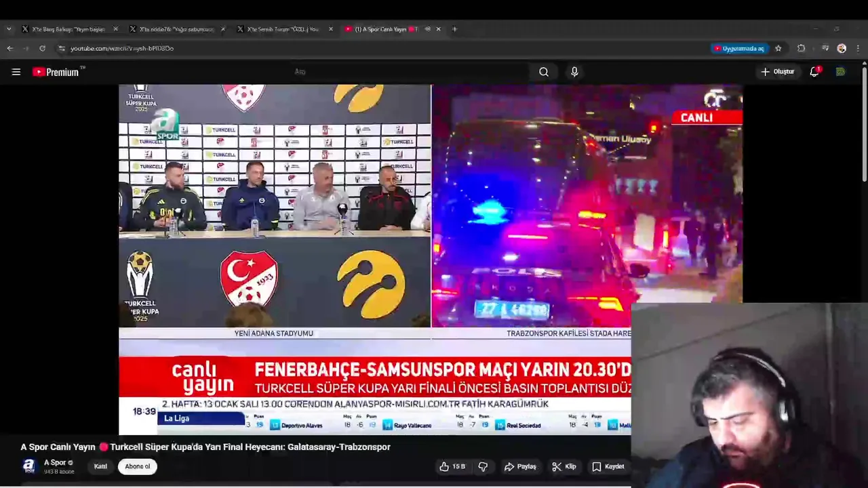868x488 pixels.
Task: Like the video with thumbs up
Action: 452,466
